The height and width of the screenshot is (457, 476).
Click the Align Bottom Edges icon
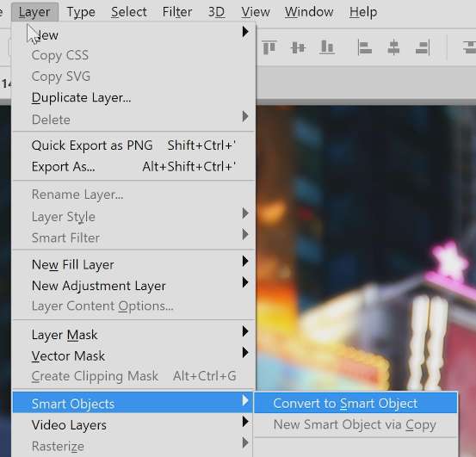point(327,47)
